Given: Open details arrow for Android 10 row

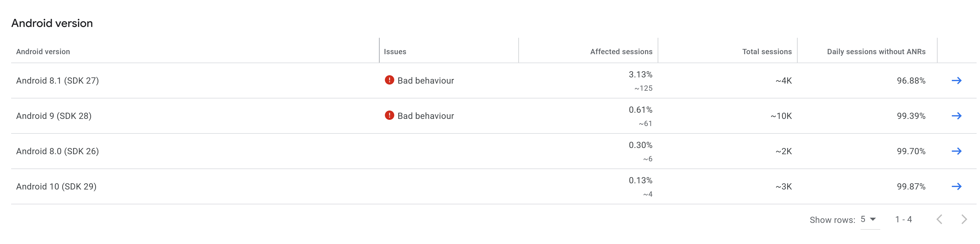Looking at the screenshot, I should tap(956, 186).
